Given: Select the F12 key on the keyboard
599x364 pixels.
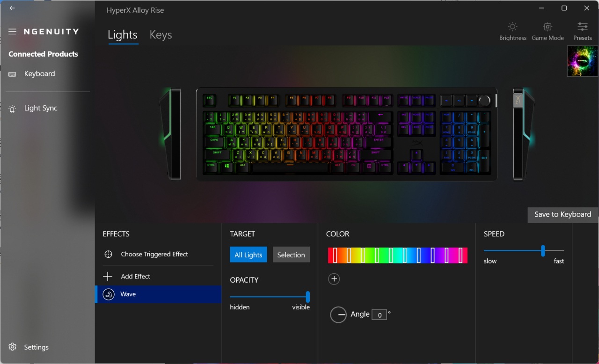Looking at the screenshot, I should coord(387,101).
